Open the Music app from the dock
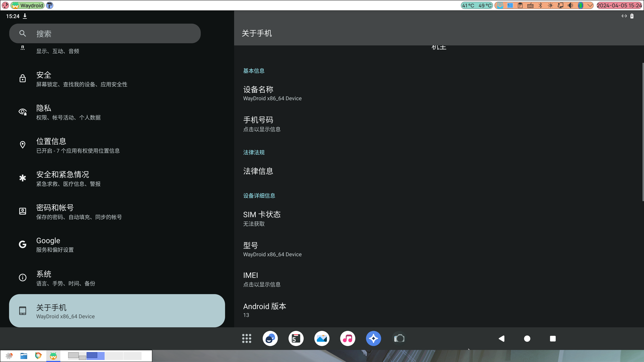The image size is (644, 362). pyautogui.click(x=347, y=338)
